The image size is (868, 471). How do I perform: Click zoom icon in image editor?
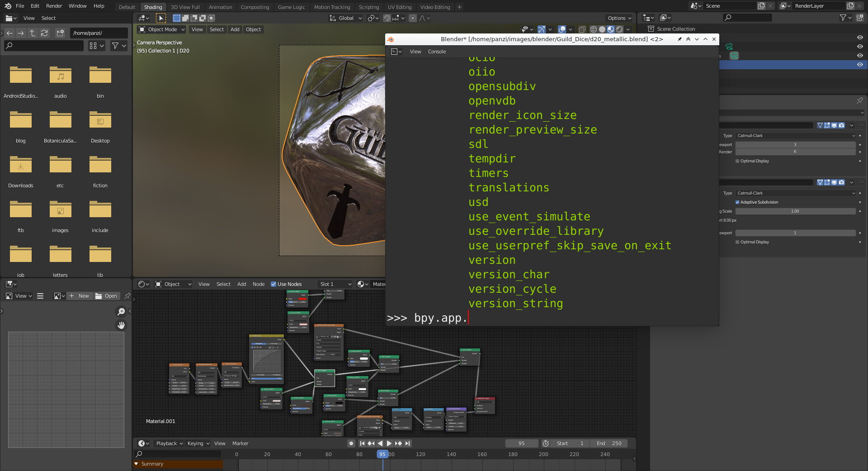[121, 311]
